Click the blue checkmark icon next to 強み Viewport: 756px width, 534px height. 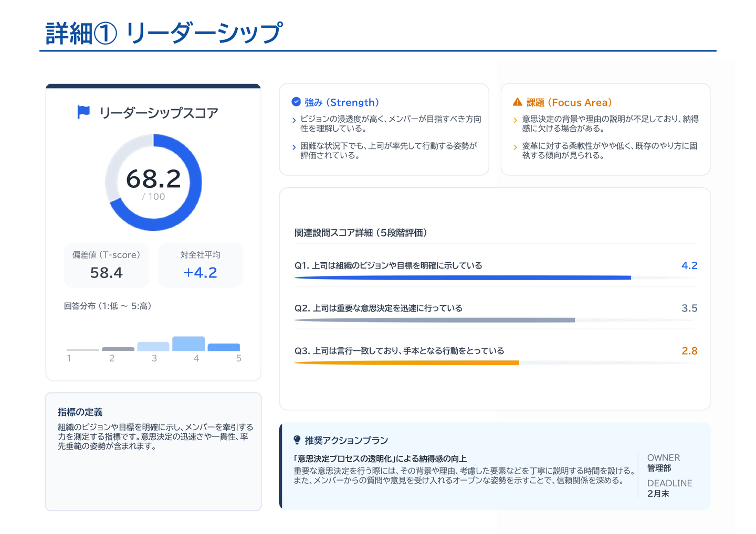[296, 102]
